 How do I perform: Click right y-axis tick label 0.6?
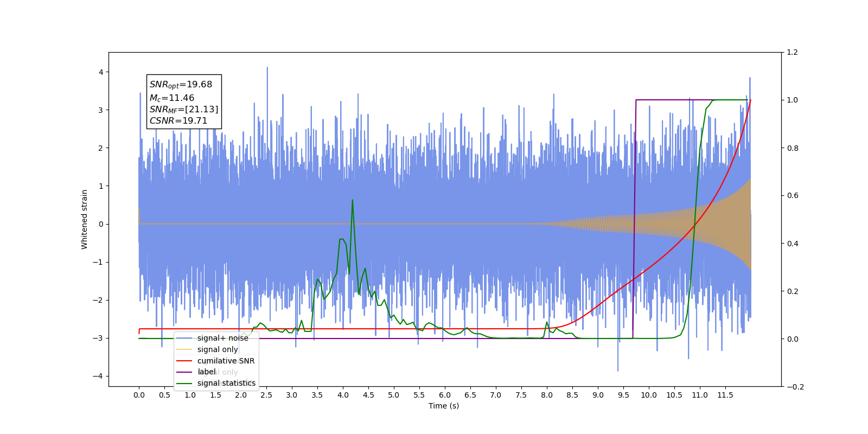point(793,196)
